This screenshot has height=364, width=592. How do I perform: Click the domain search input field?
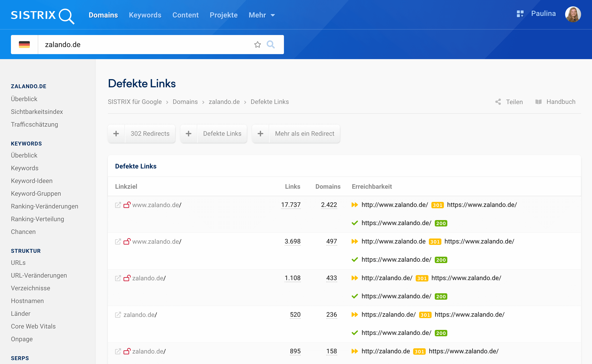pyautogui.click(x=144, y=45)
